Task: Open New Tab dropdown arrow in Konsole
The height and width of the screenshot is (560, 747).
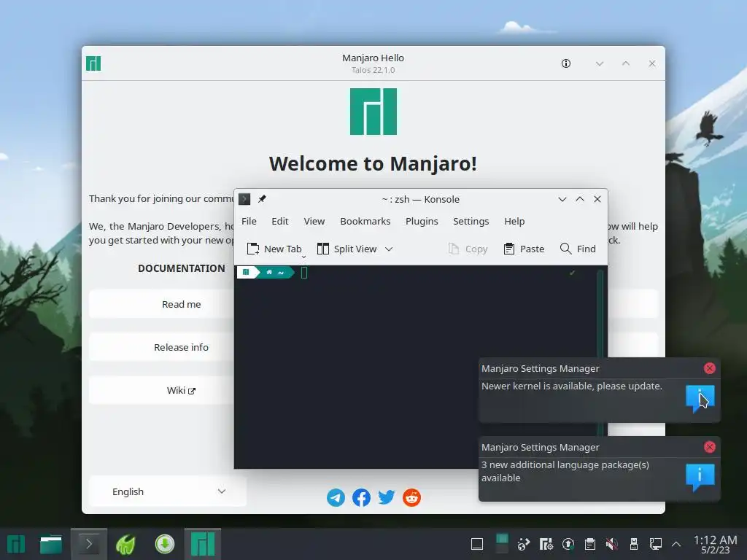Action: 303,257
